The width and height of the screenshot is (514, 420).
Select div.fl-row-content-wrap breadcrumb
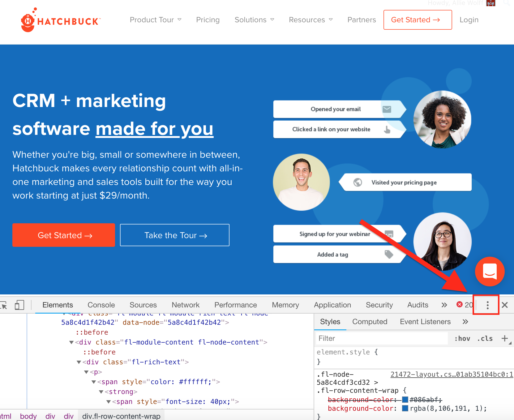coord(121,416)
